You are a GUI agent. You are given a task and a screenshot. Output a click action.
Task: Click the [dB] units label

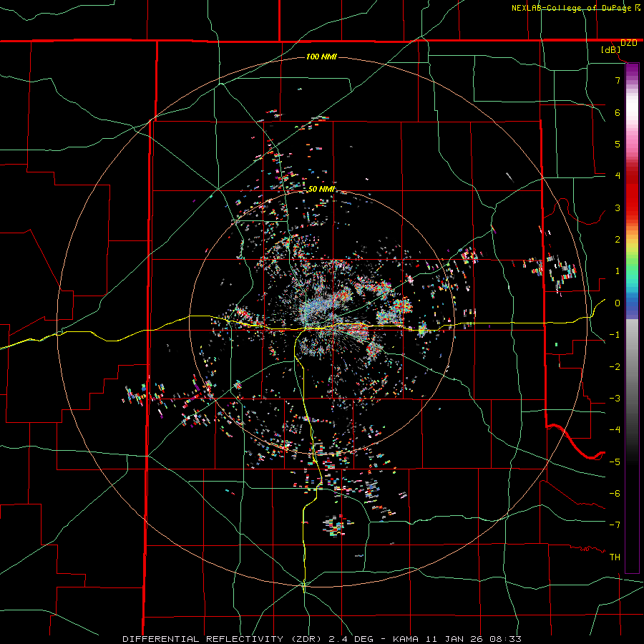(611, 50)
